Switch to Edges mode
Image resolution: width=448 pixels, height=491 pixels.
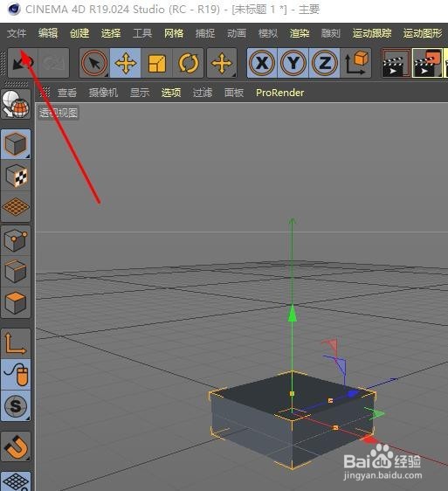16,271
